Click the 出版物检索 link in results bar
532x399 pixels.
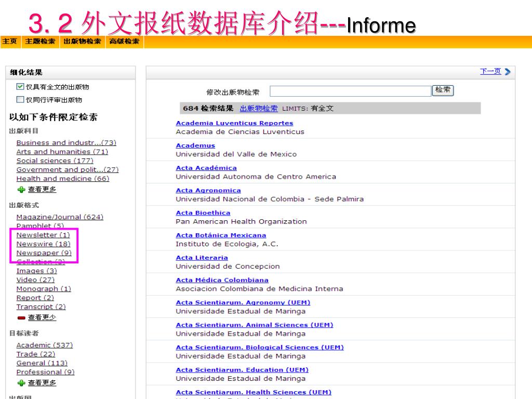259,108
